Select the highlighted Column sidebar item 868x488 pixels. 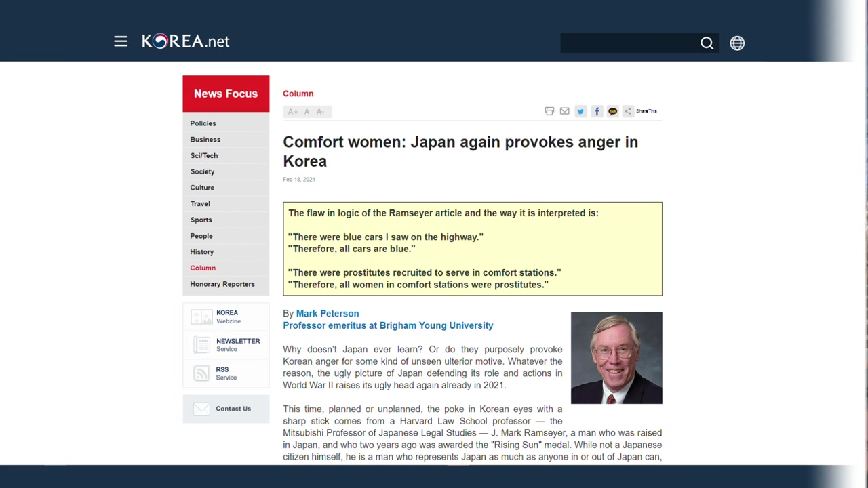point(203,268)
